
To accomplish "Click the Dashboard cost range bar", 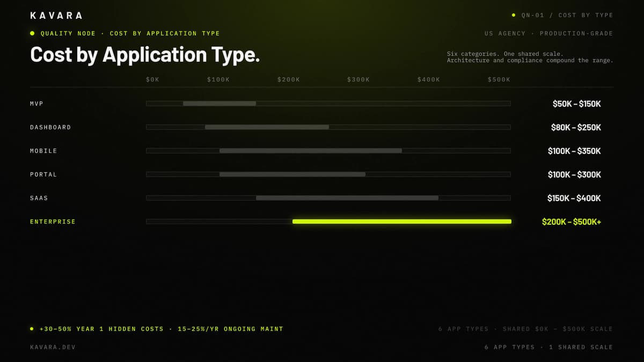I will click(x=267, y=127).
